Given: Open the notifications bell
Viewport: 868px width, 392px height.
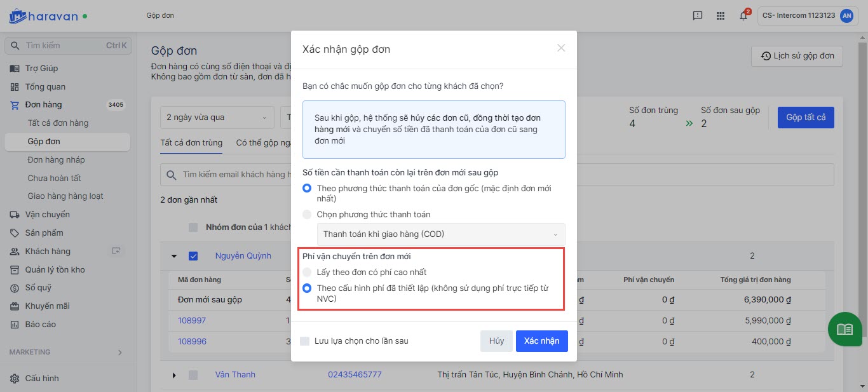Looking at the screenshot, I should pyautogui.click(x=743, y=16).
